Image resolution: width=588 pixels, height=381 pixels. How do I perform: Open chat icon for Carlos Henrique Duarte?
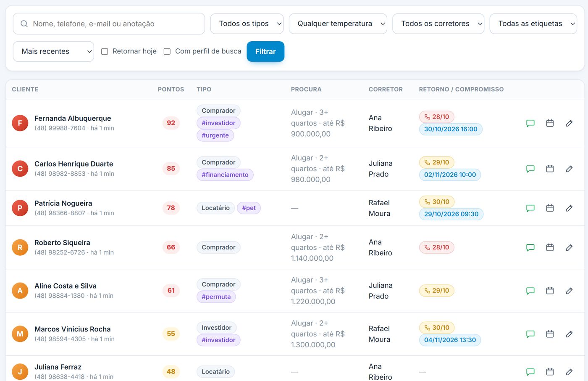[x=530, y=169]
